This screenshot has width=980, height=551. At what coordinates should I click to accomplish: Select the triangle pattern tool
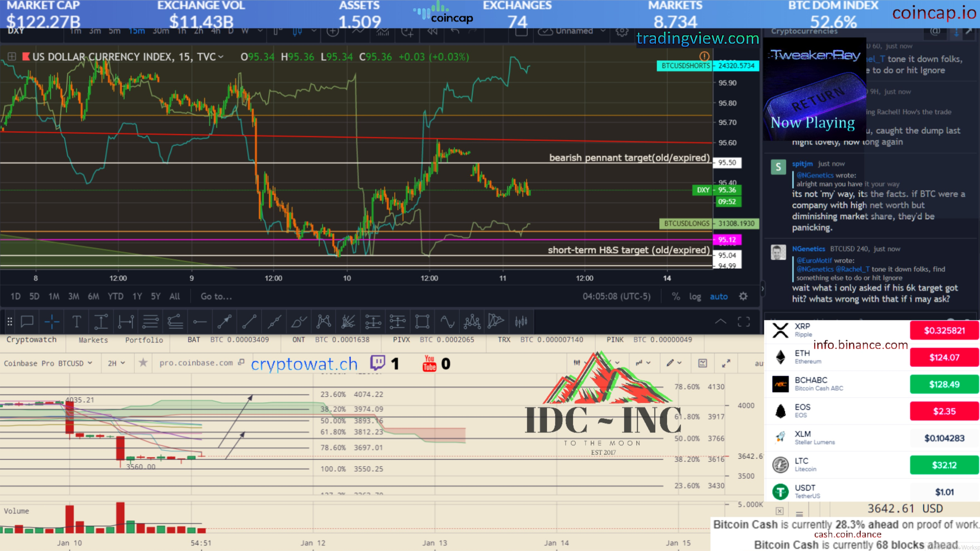(x=496, y=321)
